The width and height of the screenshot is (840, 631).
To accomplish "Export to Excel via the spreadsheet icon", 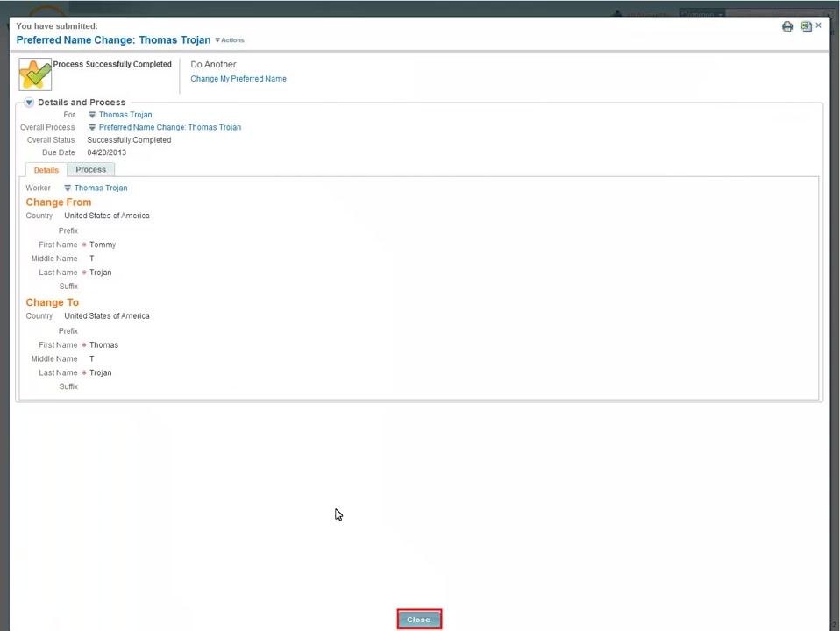I will click(806, 26).
